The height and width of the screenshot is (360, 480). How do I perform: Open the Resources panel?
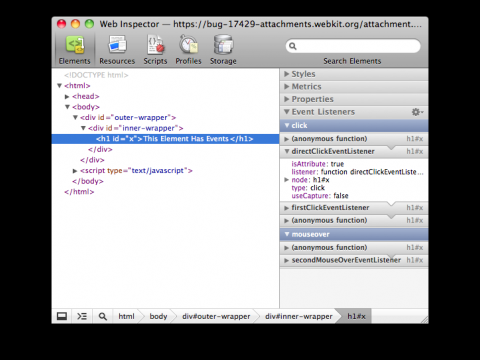(117, 50)
